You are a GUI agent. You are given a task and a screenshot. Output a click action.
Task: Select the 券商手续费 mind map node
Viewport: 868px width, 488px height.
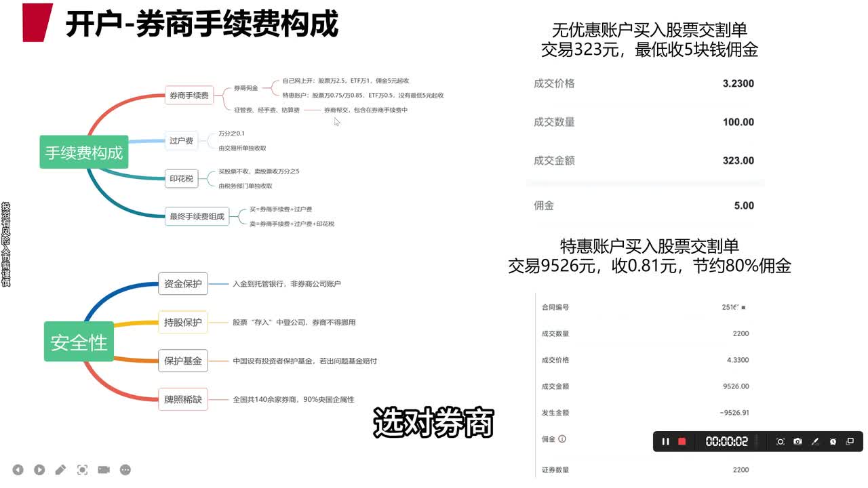coord(189,96)
